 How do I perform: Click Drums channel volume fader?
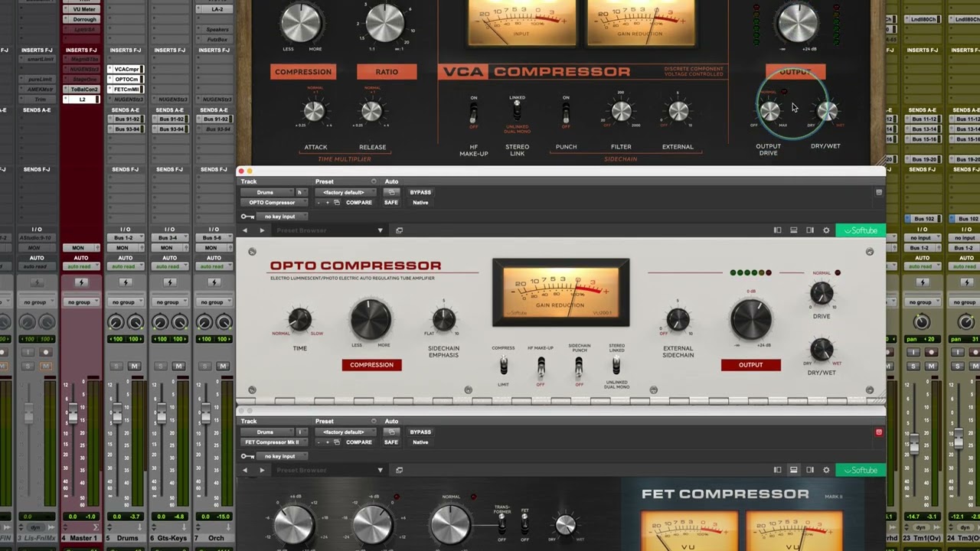(117, 414)
